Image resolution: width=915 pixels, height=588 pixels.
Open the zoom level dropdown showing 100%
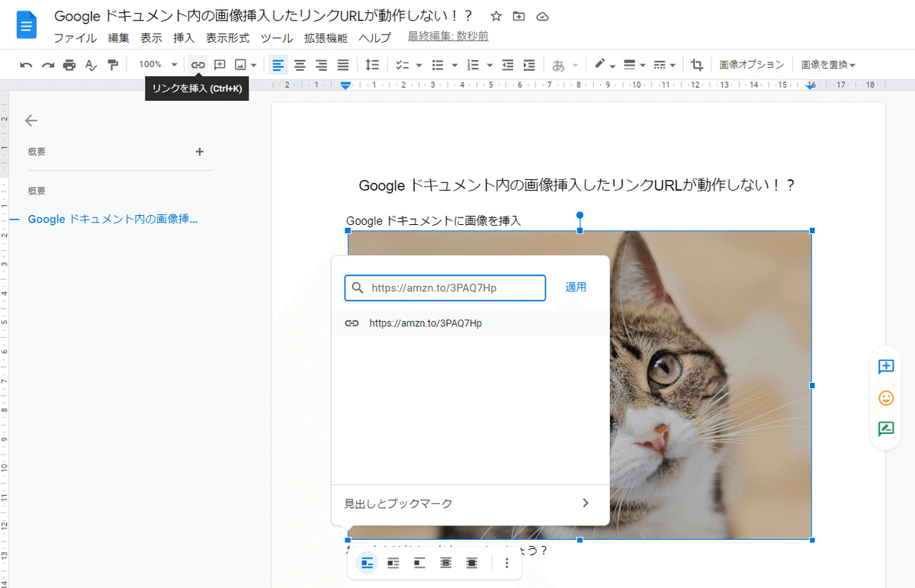tap(156, 64)
